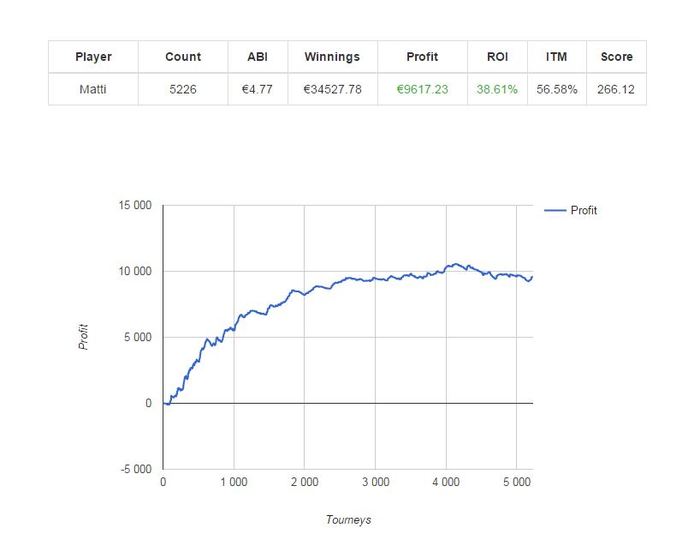The width and height of the screenshot is (700, 540).
Task: Select the Winnings column header
Action: tap(332, 57)
